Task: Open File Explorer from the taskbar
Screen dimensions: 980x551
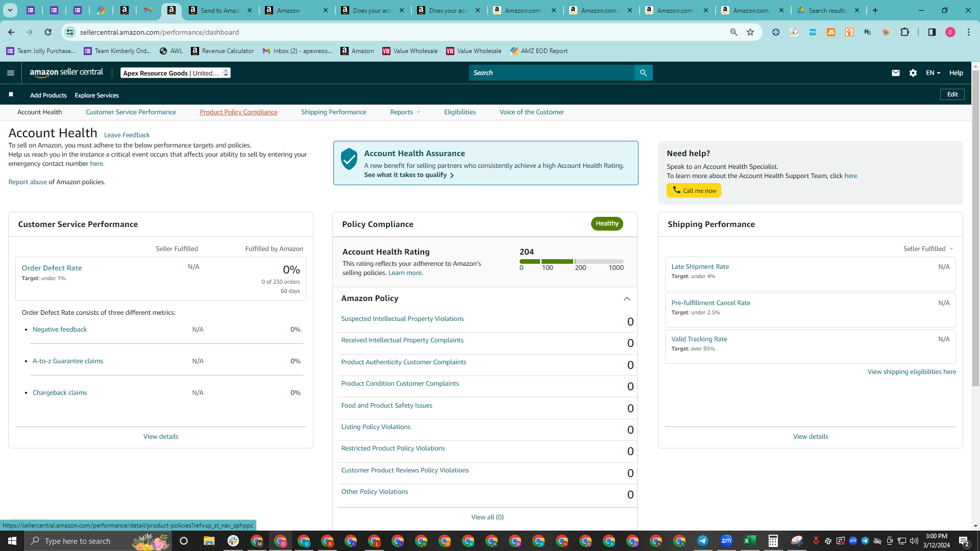Action: (209, 541)
